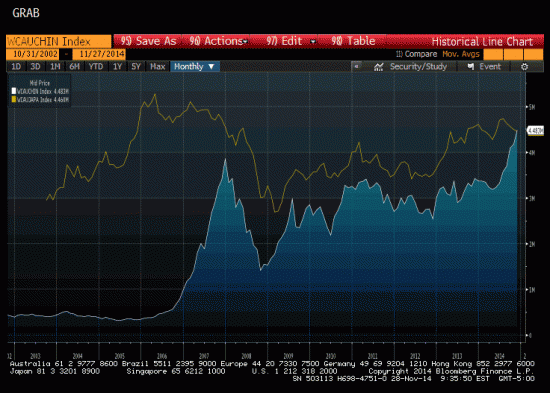Click the Event flag icon
550x393 pixels.
point(471,66)
